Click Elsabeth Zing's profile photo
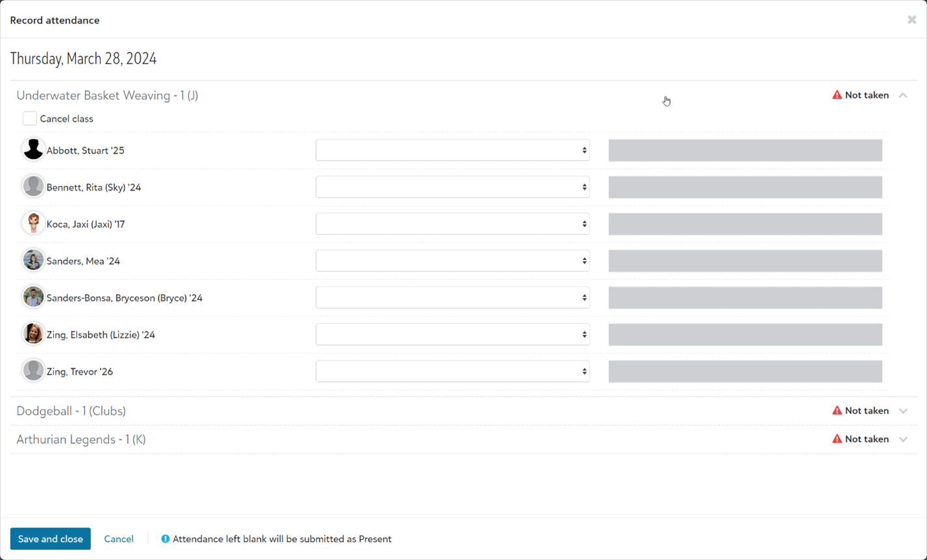This screenshot has height=560, width=927. [x=33, y=334]
